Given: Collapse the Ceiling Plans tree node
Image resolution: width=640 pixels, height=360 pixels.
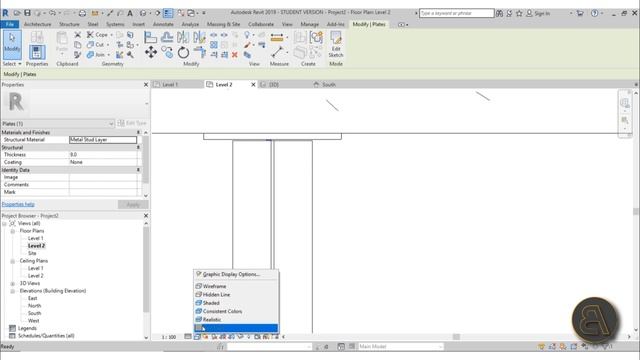Looking at the screenshot, I should [13, 261].
